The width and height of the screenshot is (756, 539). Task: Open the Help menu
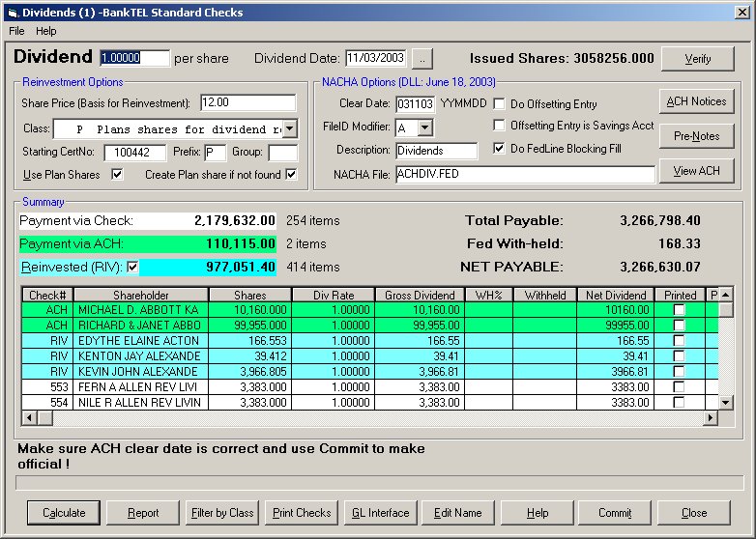[x=46, y=31]
